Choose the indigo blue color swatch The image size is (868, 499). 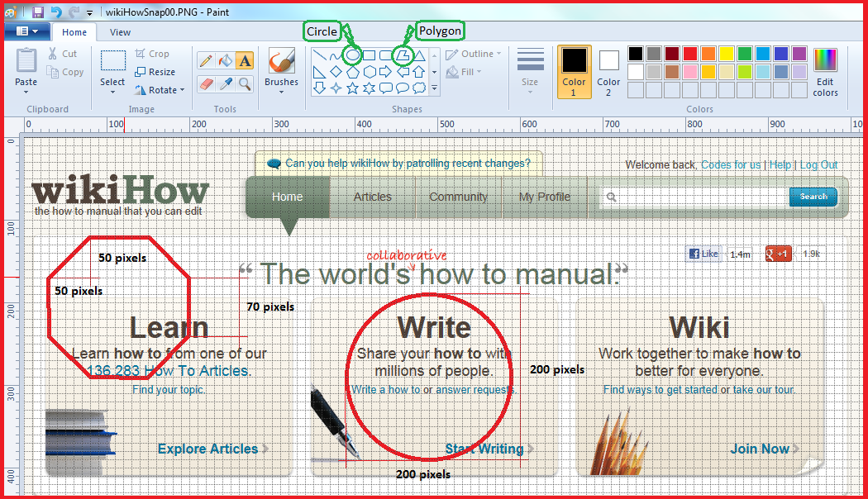click(781, 54)
